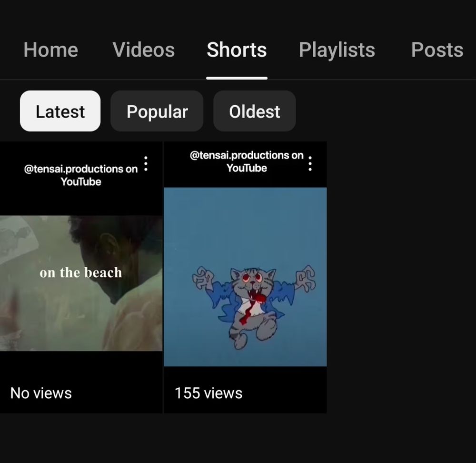This screenshot has height=463, width=476.
Task: Open options menu for cartoon cat short
Action: click(310, 164)
